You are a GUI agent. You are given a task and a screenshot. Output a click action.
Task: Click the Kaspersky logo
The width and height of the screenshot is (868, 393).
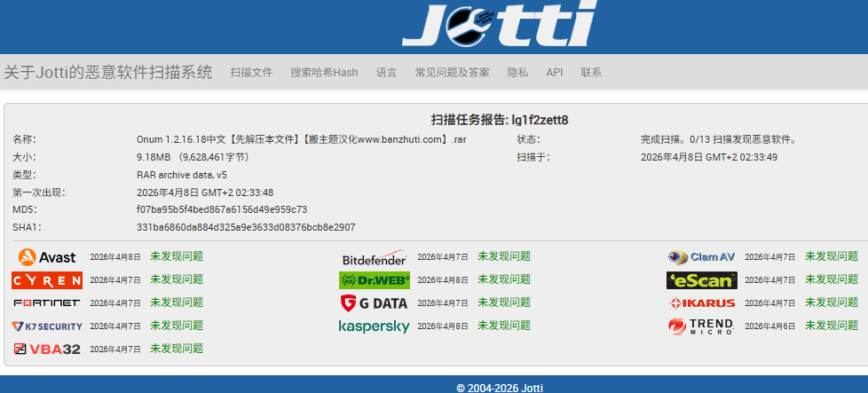point(375,326)
